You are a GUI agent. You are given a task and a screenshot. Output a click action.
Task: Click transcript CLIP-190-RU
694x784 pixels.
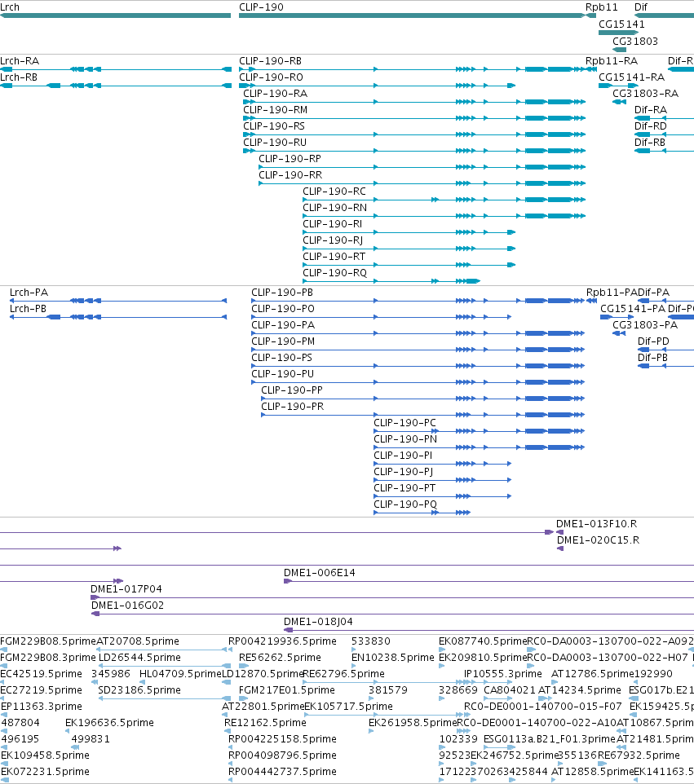pyautogui.click(x=275, y=143)
